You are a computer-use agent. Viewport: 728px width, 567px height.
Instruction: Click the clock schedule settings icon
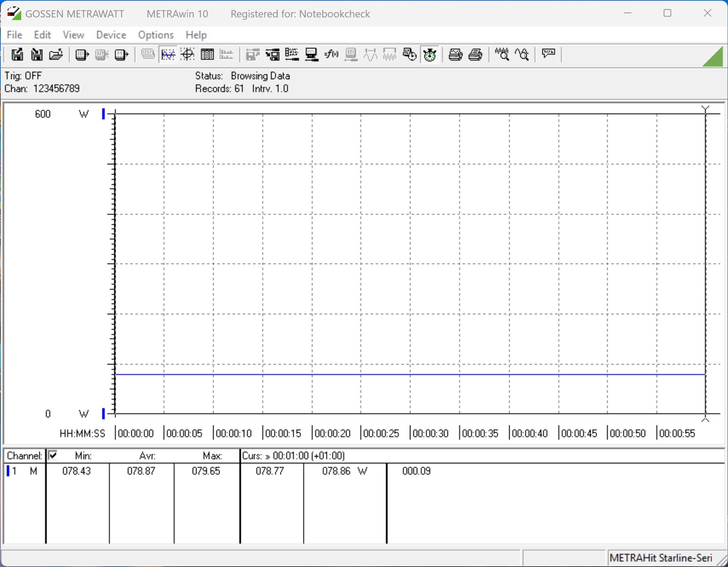(x=410, y=55)
